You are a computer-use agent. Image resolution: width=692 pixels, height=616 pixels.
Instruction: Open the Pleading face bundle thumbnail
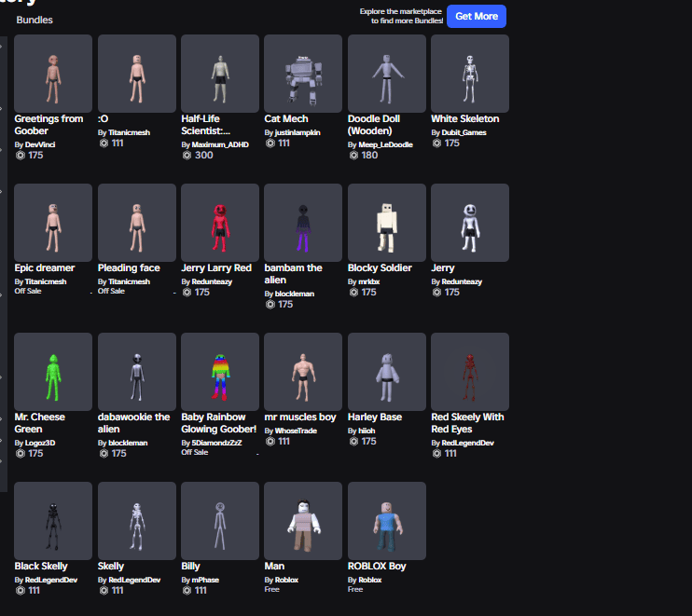point(137,223)
